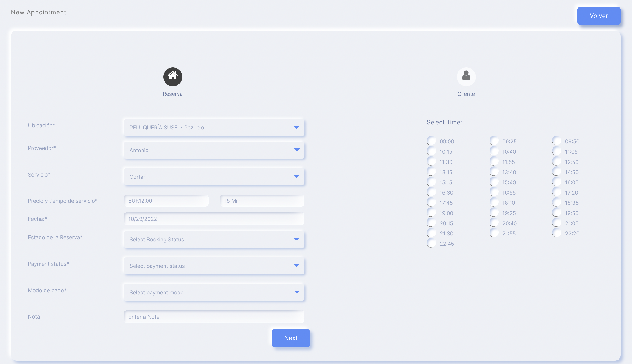Screen dimensions: 632x364
Task: Pick the 16:05 time slot
Action: pos(557,182)
